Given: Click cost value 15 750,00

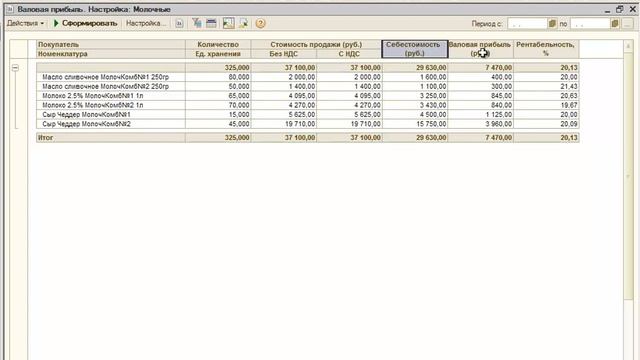Looking at the screenshot, I should coord(415,124).
